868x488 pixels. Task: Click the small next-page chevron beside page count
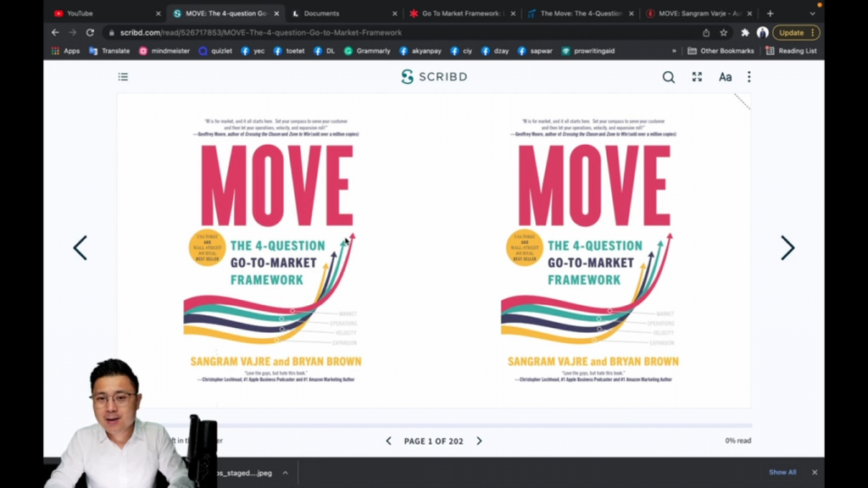[480, 441]
